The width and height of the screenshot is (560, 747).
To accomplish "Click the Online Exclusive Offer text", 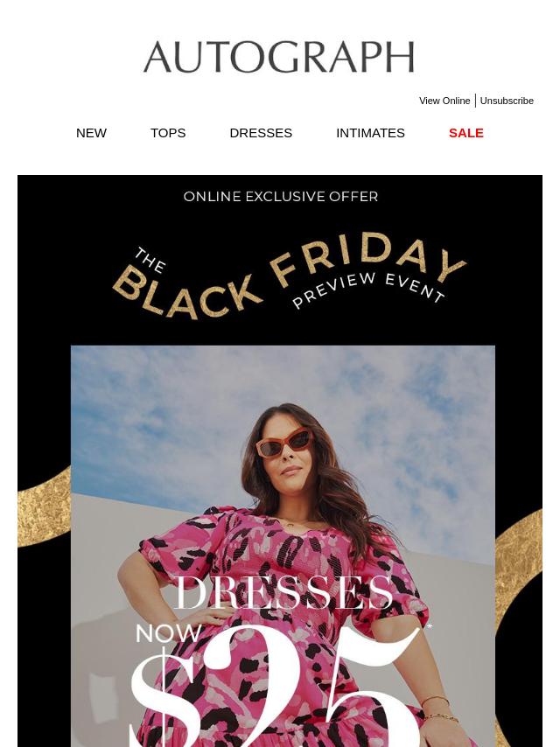I will (x=281, y=196).
